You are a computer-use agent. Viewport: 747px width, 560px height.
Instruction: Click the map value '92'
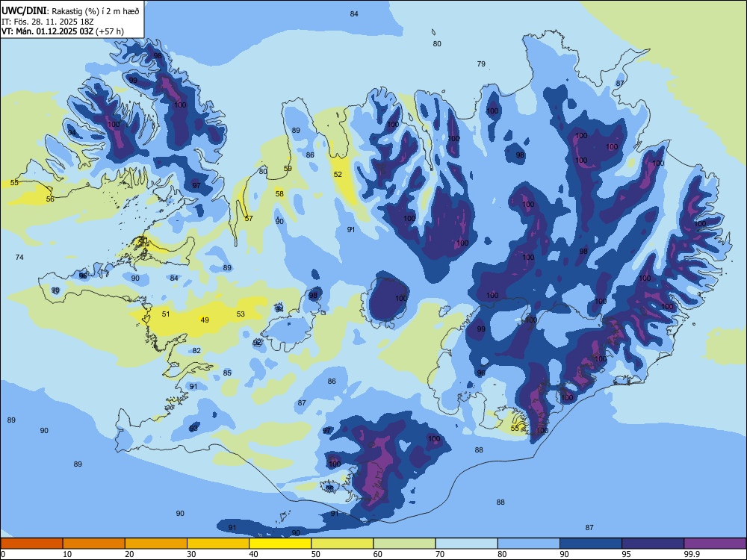[257, 343]
